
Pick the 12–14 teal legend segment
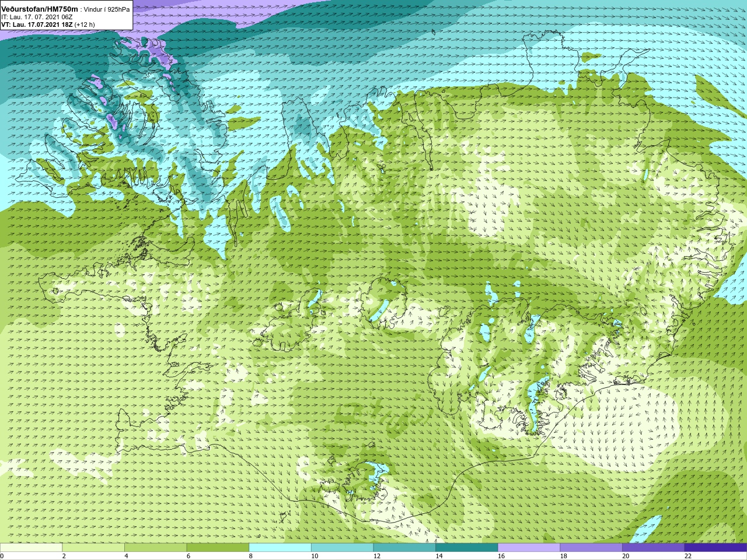pos(404,547)
